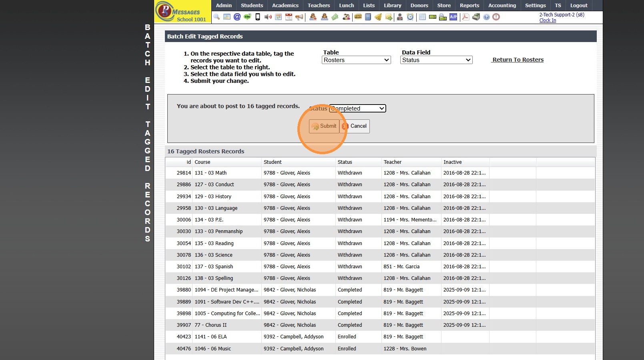Open the family group icon

point(346,17)
